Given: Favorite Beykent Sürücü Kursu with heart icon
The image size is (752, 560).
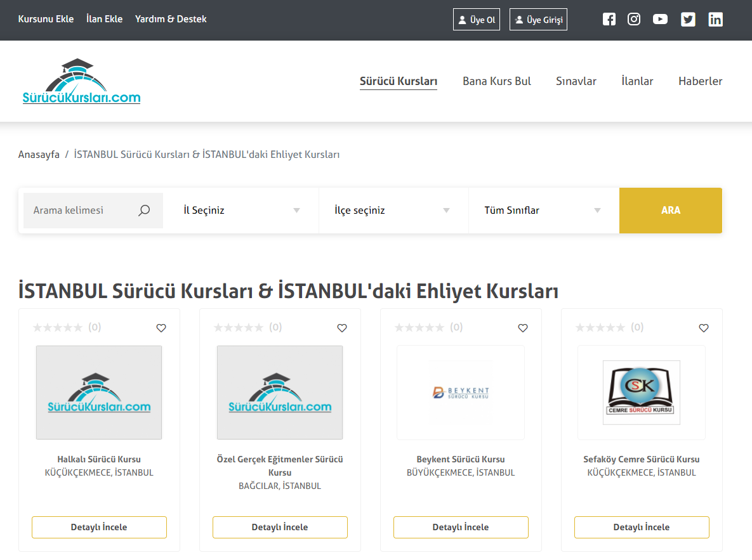Looking at the screenshot, I should (523, 328).
